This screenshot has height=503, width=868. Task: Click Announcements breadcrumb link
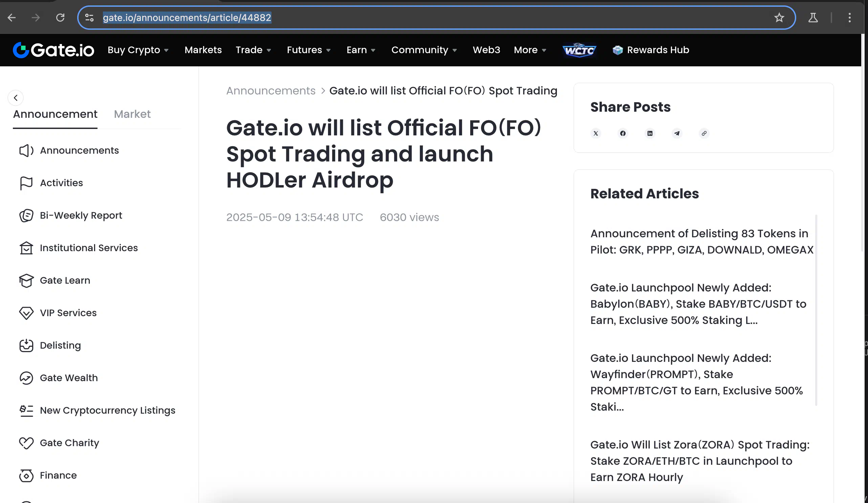[x=271, y=91]
